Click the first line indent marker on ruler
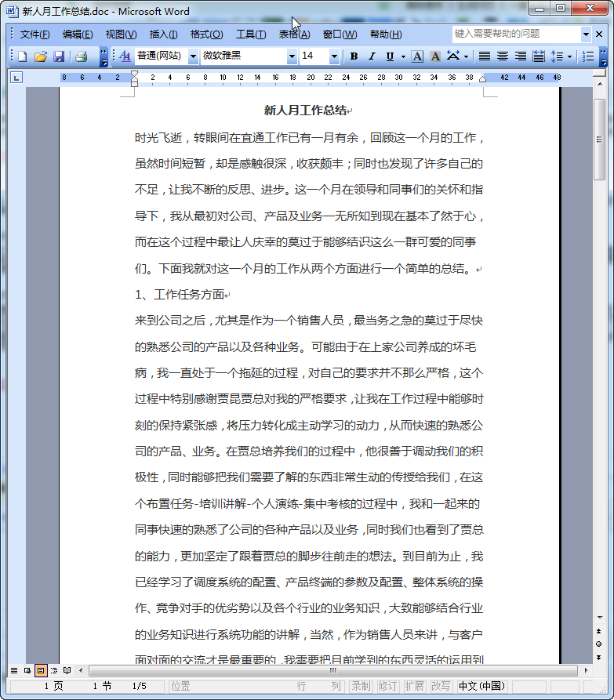614x700 pixels. tap(134, 74)
